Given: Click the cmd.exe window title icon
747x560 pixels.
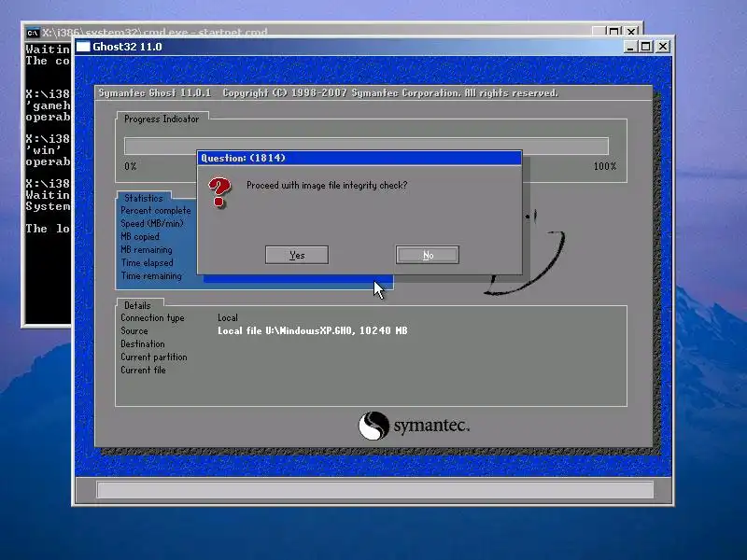Looking at the screenshot, I should pos(33,33).
